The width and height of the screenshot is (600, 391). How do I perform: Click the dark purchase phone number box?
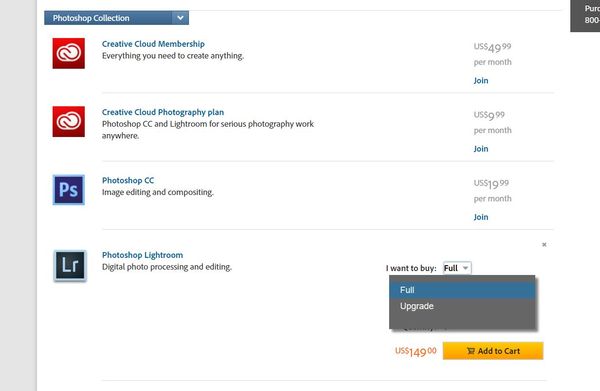tap(585, 15)
